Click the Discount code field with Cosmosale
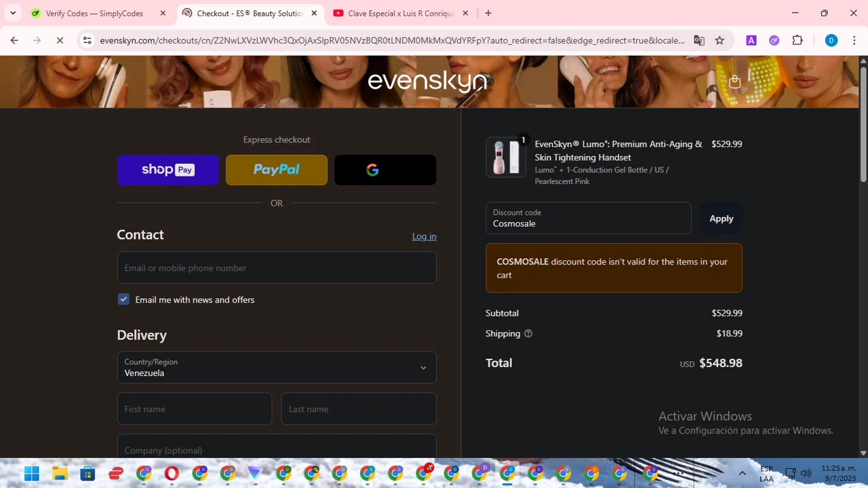This screenshot has width=868, height=488. tap(589, 218)
